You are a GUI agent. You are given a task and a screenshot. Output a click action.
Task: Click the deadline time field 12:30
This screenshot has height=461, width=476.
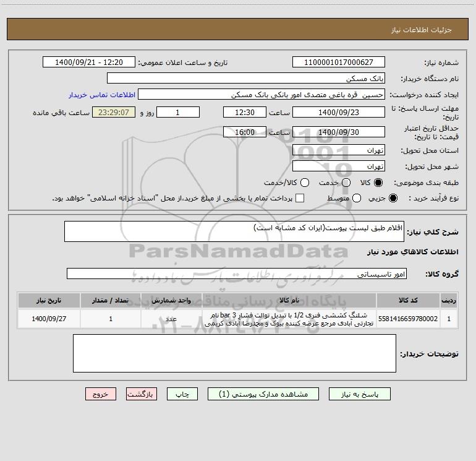245,112
